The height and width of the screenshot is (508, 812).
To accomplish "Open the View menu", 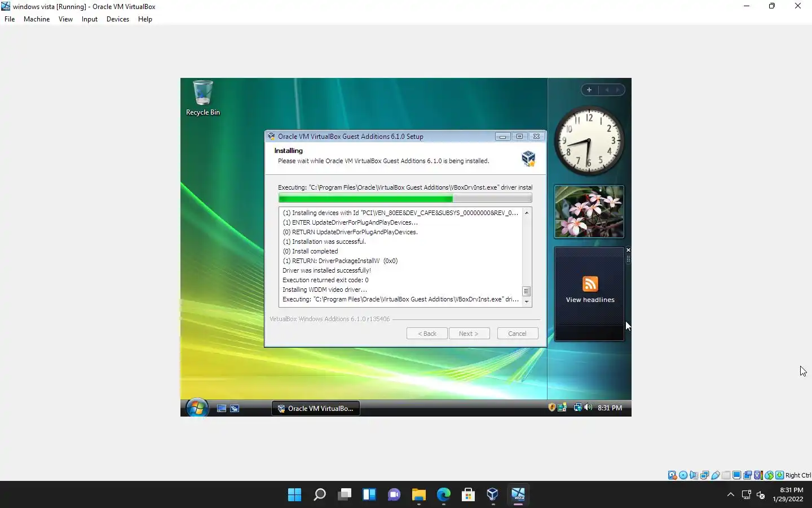I will click(65, 19).
